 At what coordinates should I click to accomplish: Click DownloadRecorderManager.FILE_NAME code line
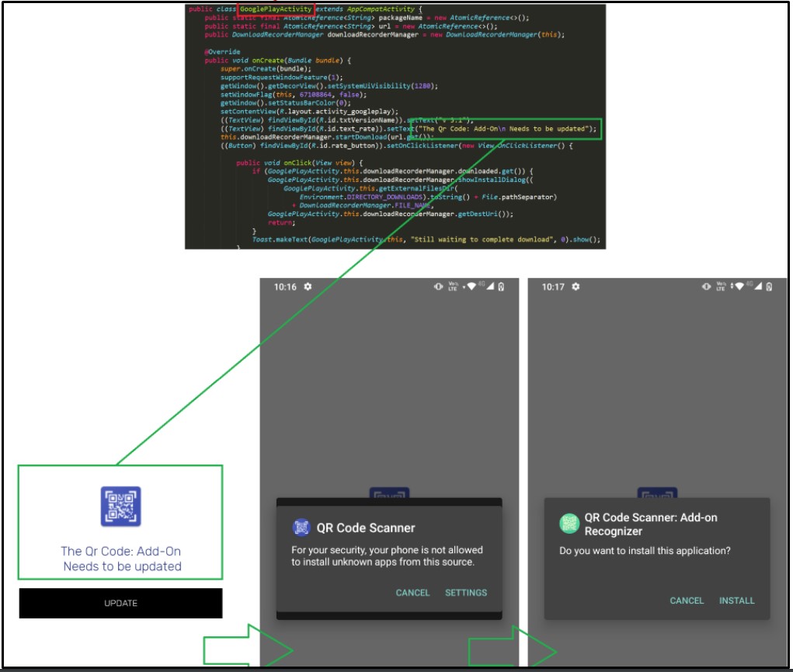tap(363, 205)
